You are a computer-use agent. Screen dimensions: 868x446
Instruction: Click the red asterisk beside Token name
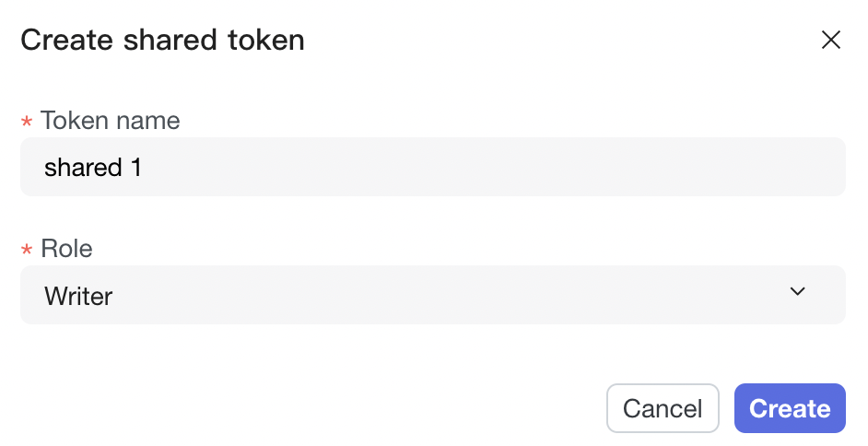click(x=27, y=123)
